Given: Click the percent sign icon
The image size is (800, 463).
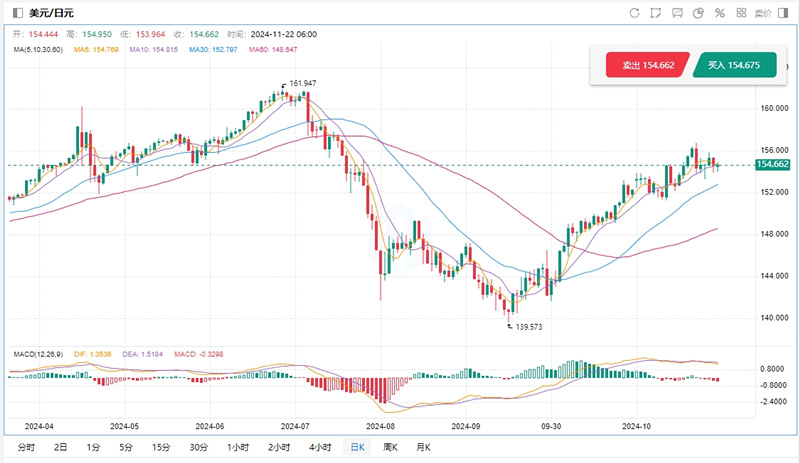Looking at the screenshot, I should [x=719, y=13].
